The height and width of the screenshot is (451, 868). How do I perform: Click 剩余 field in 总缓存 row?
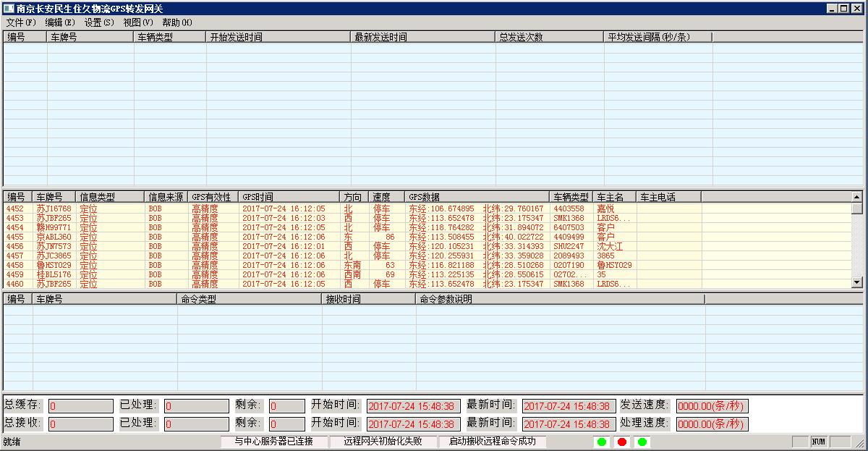287,406
